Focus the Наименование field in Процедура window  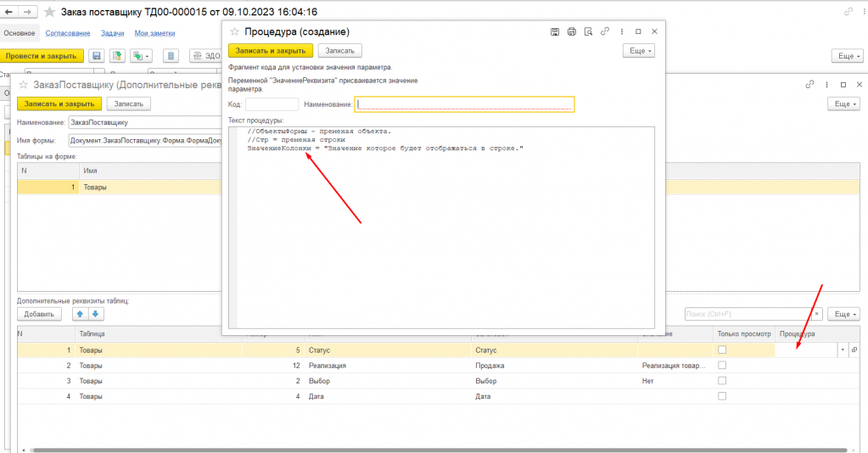point(464,104)
